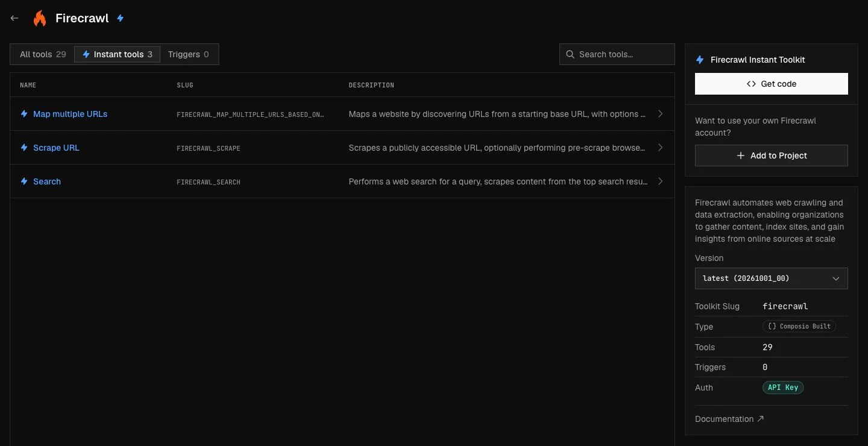Go back with the left arrow icon
The image size is (868, 446).
[14, 18]
